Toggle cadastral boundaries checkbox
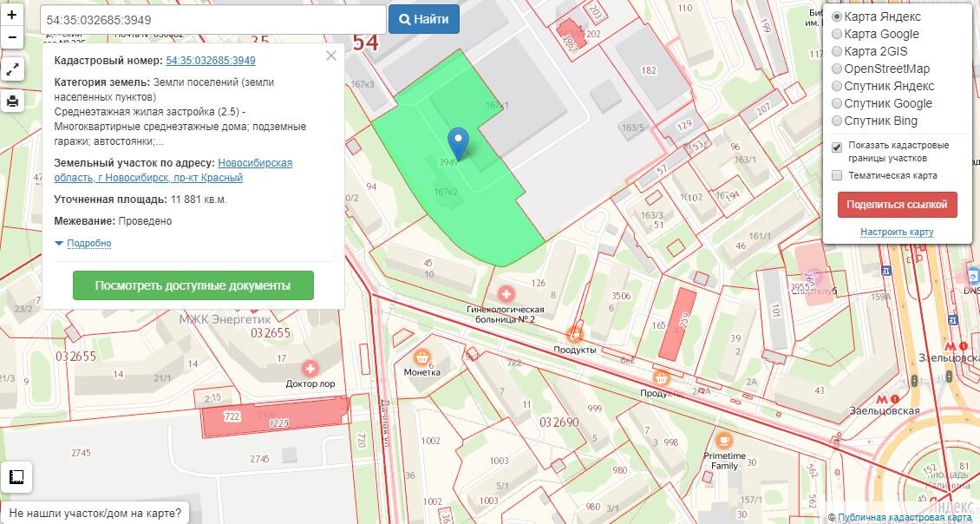The image size is (980, 524). [837, 147]
